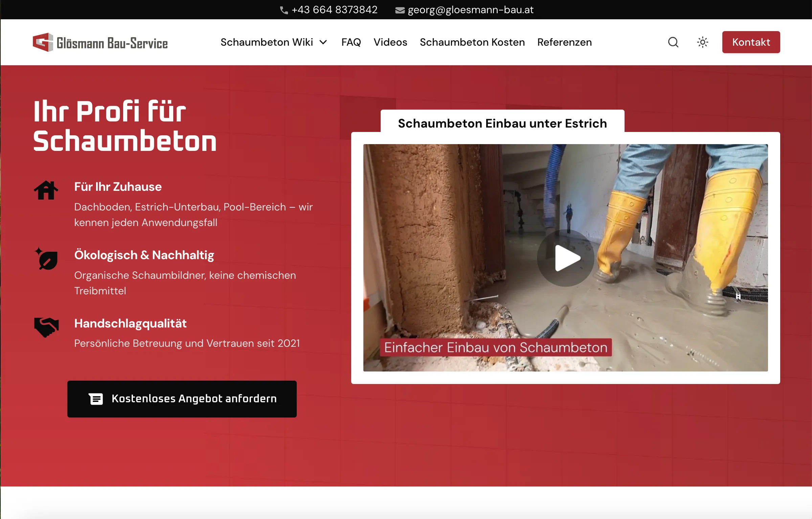Screen dimensions: 812x519
Task: Select the Videos navigation entry
Action: (x=390, y=42)
